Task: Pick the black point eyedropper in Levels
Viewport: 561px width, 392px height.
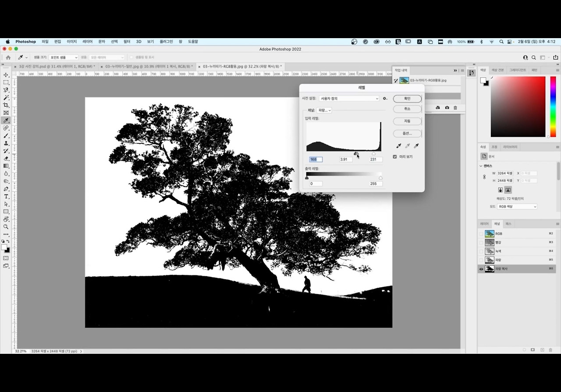Action: coord(399,146)
